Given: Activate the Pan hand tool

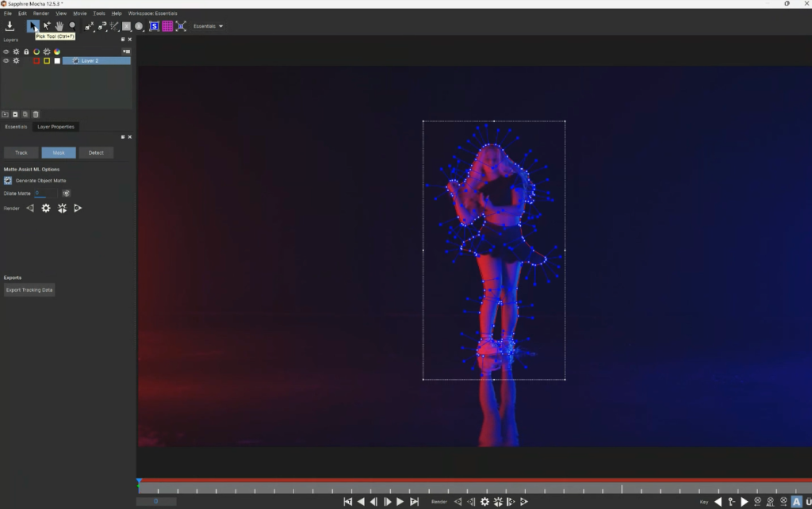Looking at the screenshot, I should [x=59, y=26].
